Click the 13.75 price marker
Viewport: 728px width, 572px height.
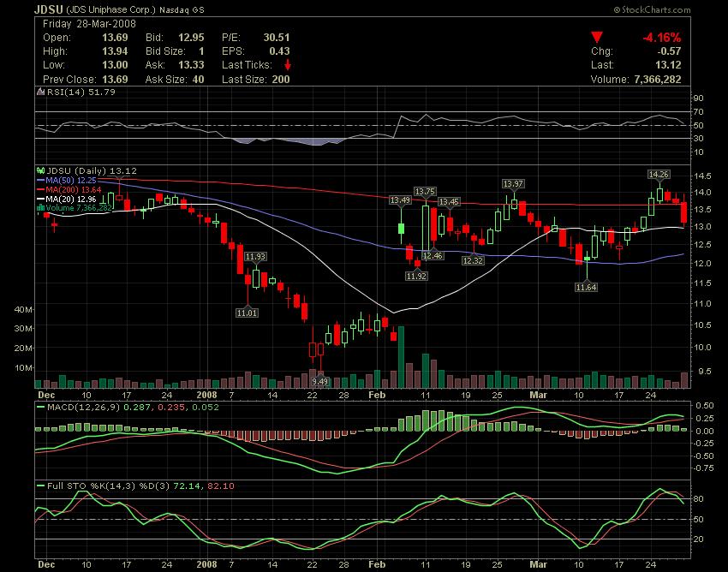425,191
